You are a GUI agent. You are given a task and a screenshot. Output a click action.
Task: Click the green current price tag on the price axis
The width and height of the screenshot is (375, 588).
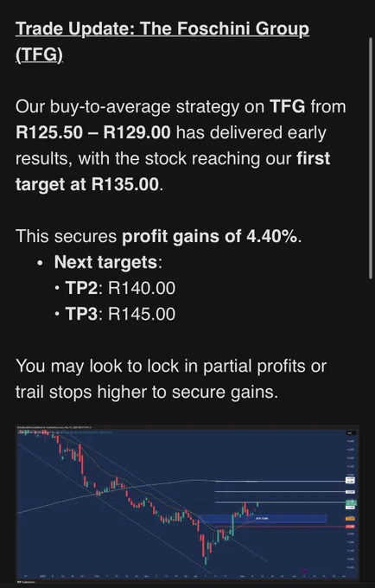pyautogui.click(x=351, y=502)
